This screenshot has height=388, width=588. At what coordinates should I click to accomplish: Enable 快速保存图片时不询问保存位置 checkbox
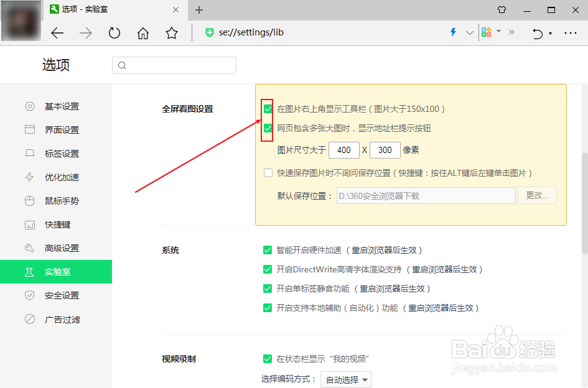[x=268, y=173]
